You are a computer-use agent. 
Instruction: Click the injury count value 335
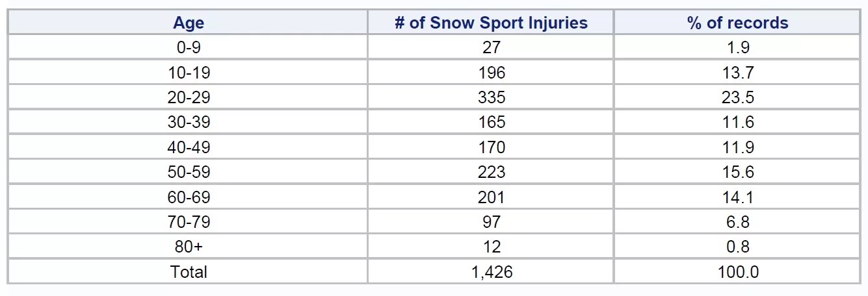491,97
